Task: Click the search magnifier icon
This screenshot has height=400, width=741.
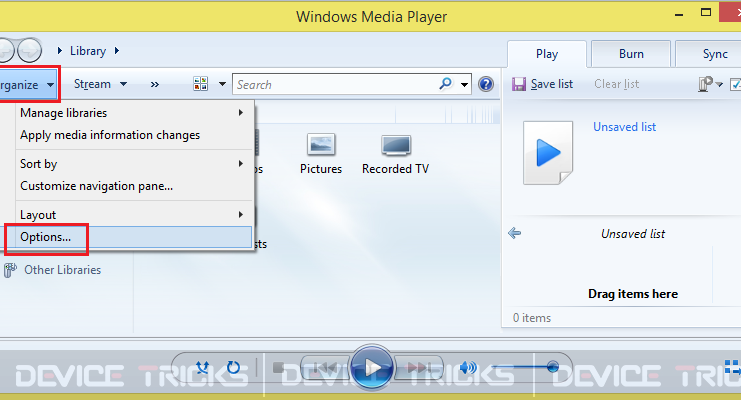Action: (x=445, y=84)
